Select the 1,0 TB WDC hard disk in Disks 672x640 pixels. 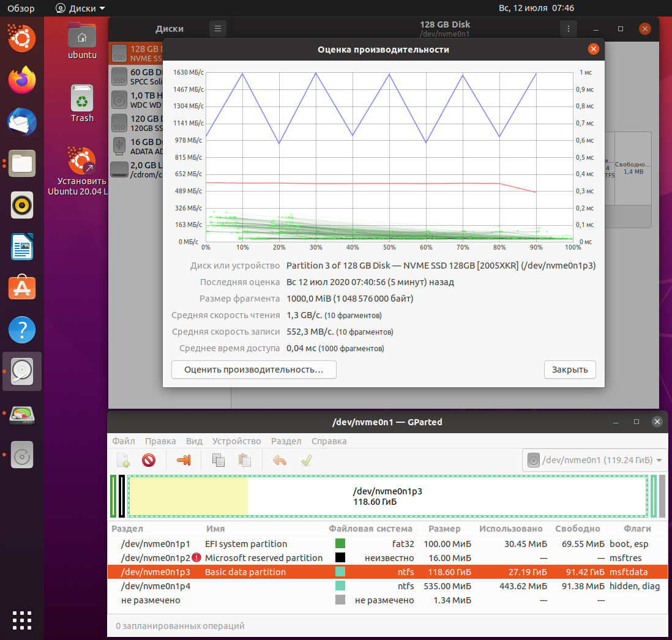[136, 100]
